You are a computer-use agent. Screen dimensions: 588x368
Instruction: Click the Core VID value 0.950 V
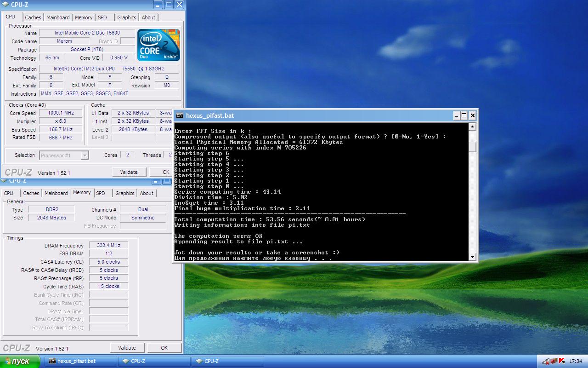click(x=119, y=58)
